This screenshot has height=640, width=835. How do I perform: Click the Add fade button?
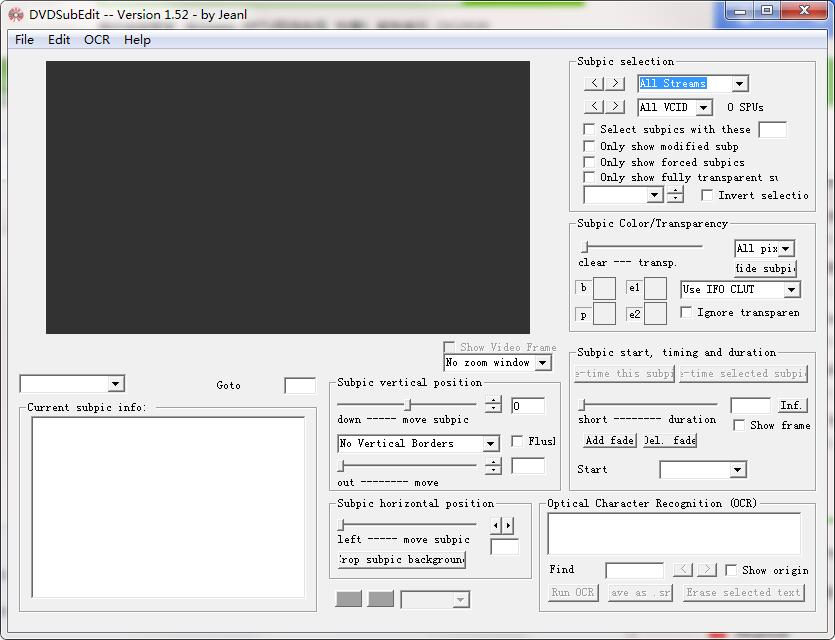click(610, 440)
